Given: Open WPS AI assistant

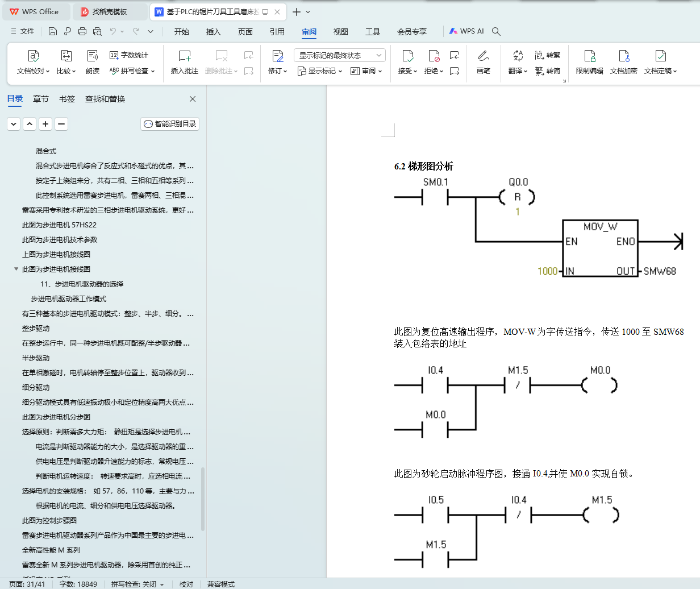Looking at the screenshot, I should tap(466, 31).
